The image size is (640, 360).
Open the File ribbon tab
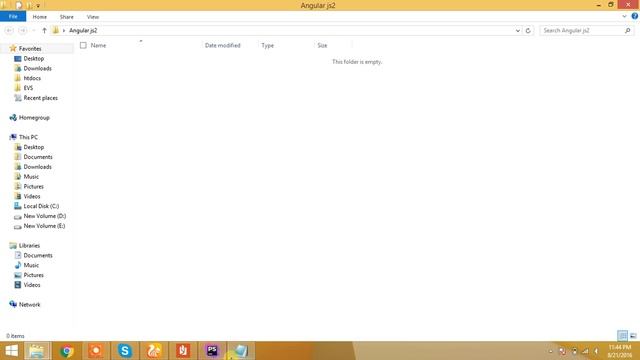[13, 16]
